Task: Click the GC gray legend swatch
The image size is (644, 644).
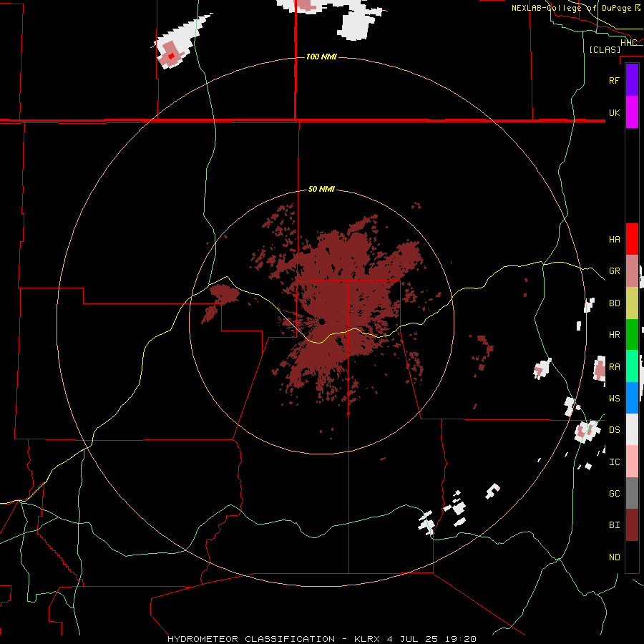Action: click(632, 493)
